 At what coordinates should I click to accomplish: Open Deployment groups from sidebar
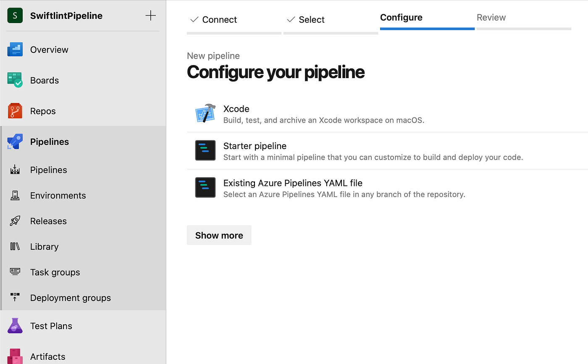point(15,298)
